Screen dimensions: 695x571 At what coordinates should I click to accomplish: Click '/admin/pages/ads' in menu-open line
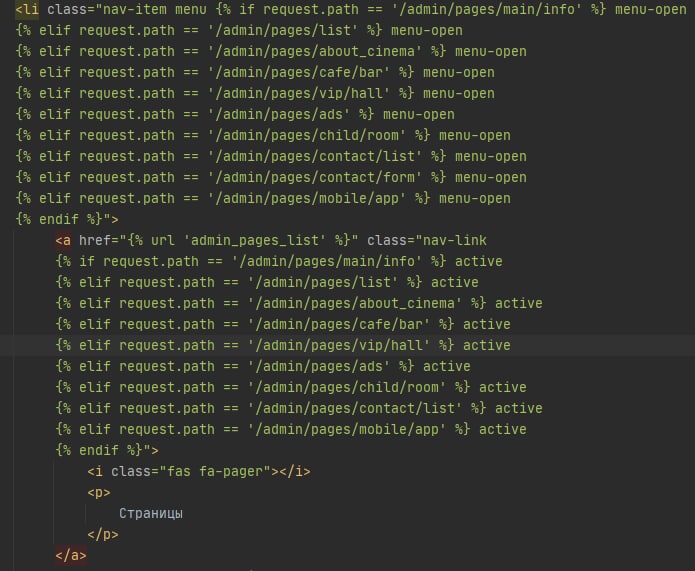[x=279, y=114]
